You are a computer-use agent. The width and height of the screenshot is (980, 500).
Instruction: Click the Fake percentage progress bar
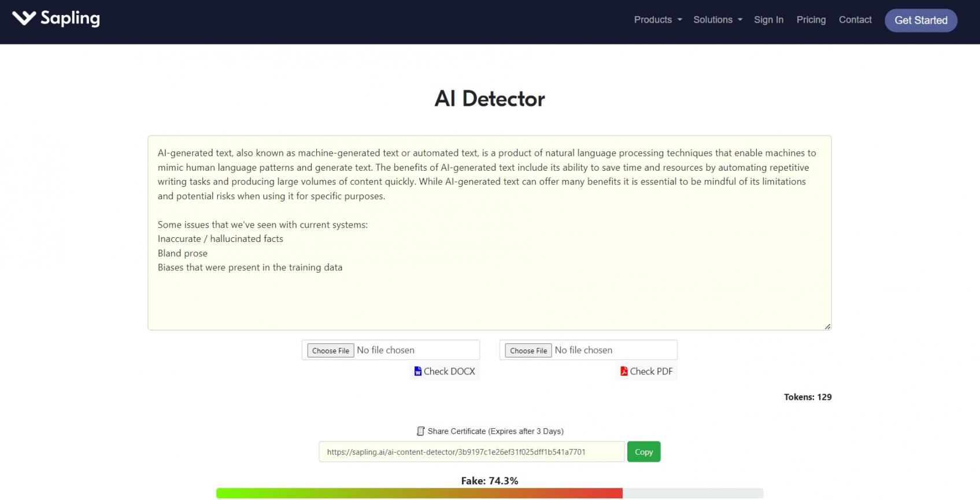pyautogui.click(x=489, y=493)
